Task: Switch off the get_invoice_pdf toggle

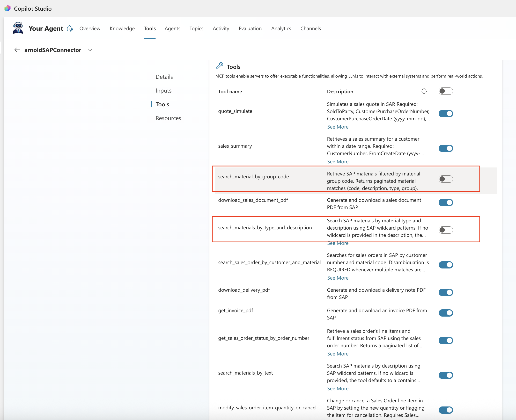Action: [x=446, y=313]
